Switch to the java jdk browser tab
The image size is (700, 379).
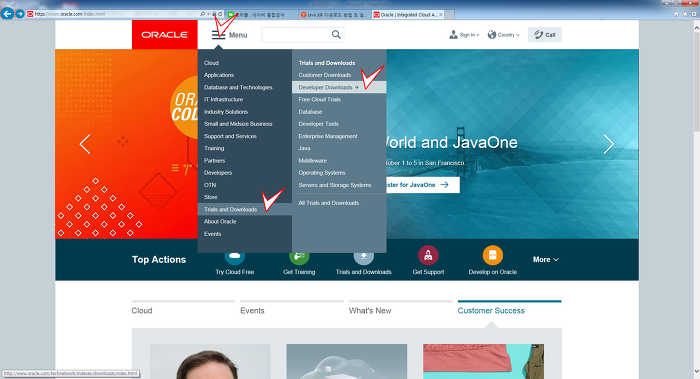334,15
